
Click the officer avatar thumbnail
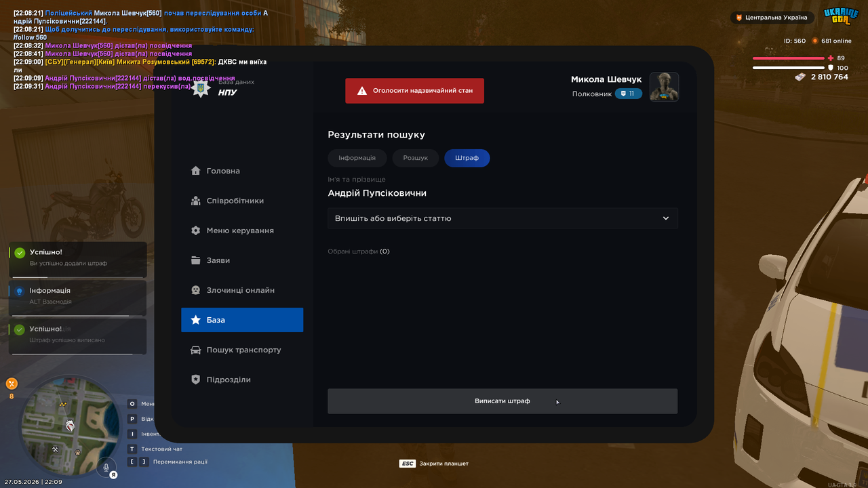click(x=664, y=87)
